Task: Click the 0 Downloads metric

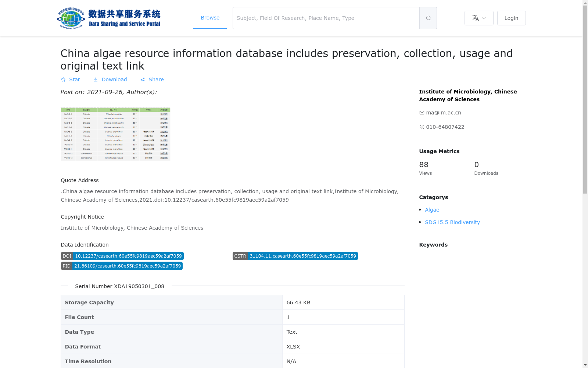Action: (x=486, y=168)
